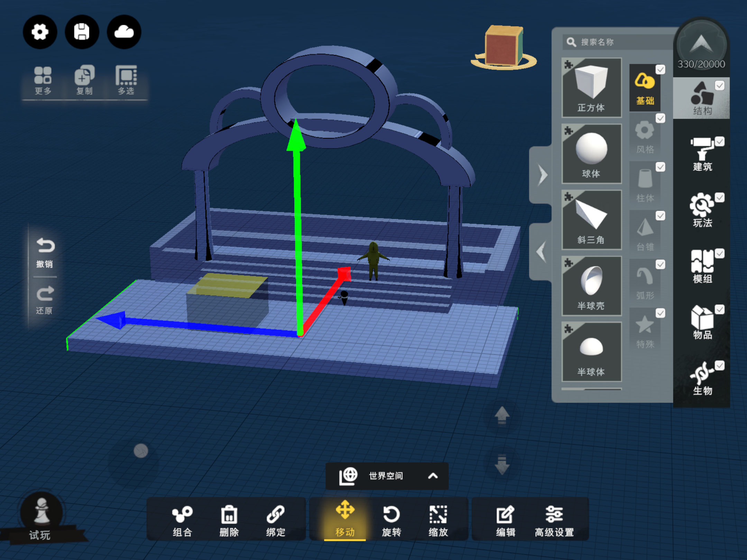Open the cloud upload icon
The image size is (747, 560).
(x=124, y=32)
